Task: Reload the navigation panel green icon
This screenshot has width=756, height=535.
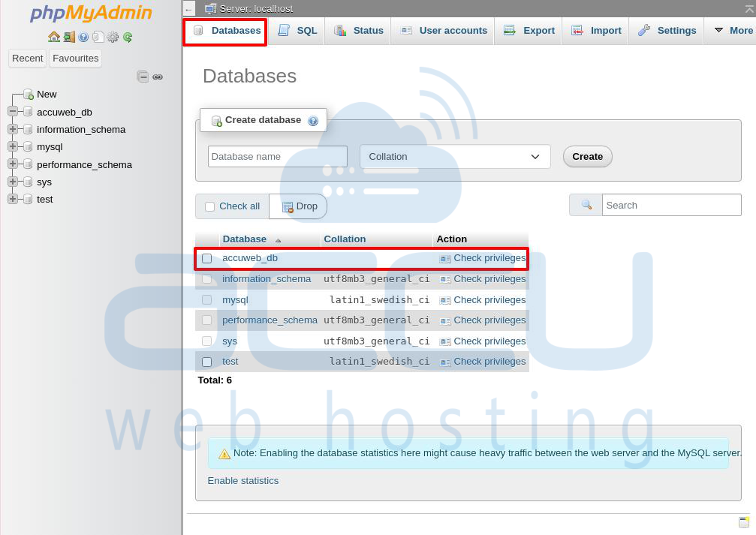Action: [x=128, y=37]
